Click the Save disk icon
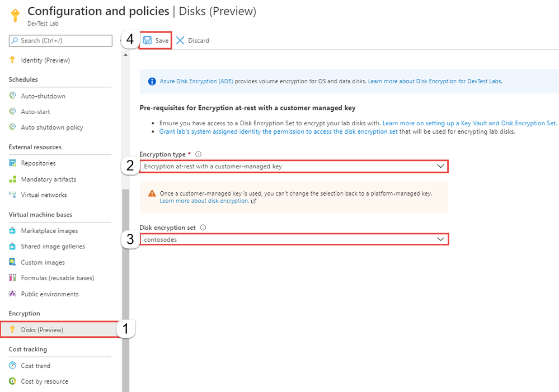This screenshot has height=392, width=559. click(147, 40)
